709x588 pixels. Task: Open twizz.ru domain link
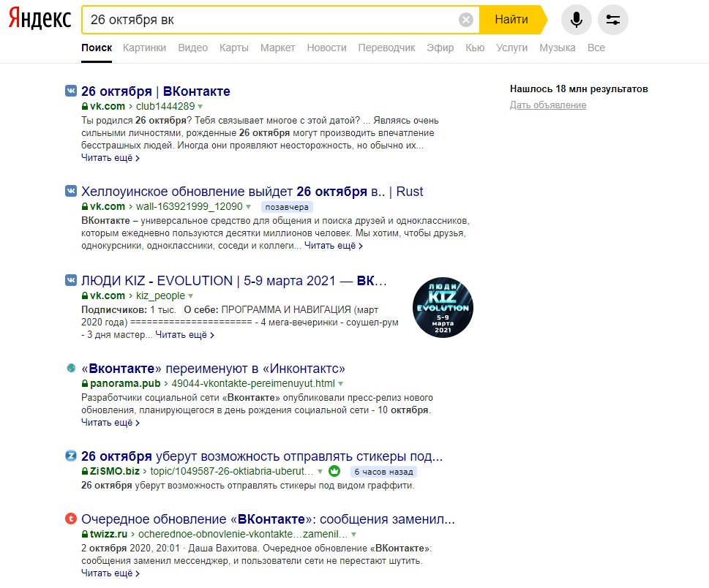pyautogui.click(x=108, y=534)
